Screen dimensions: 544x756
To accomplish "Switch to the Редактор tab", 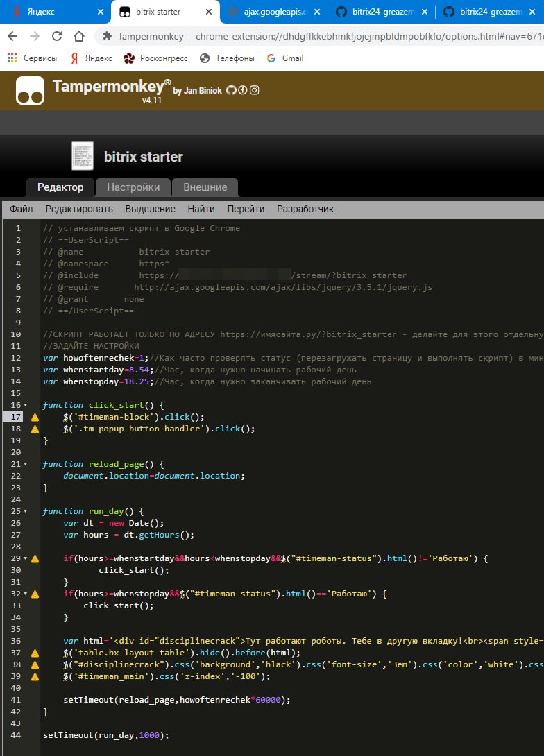I will tap(60, 187).
